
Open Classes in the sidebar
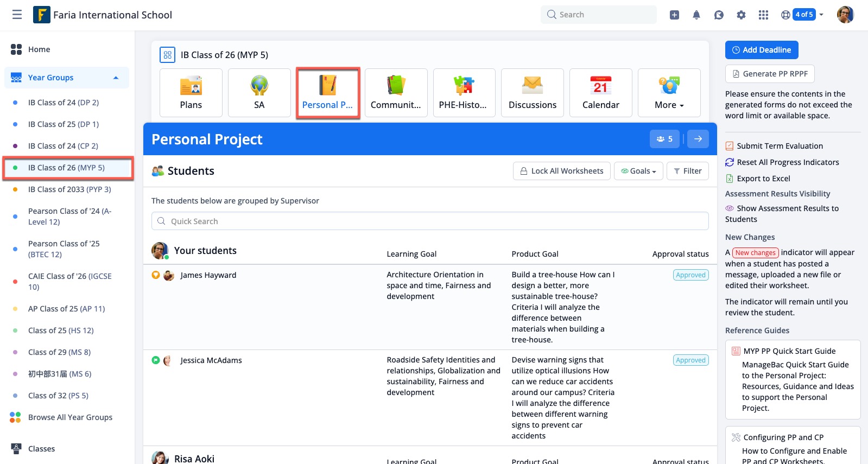pyautogui.click(x=41, y=449)
